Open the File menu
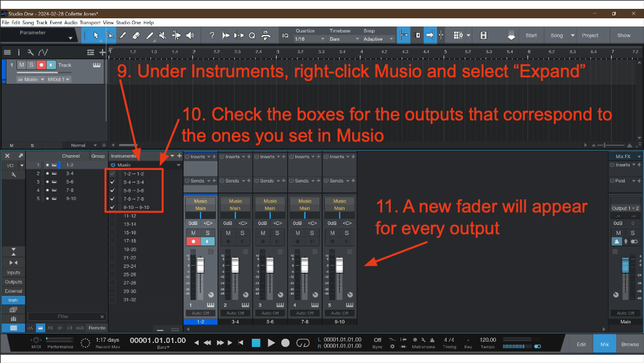 (5, 22)
